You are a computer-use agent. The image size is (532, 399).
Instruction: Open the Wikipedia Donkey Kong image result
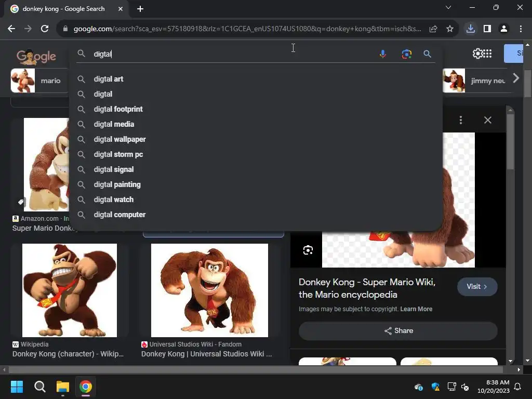(70, 290)
